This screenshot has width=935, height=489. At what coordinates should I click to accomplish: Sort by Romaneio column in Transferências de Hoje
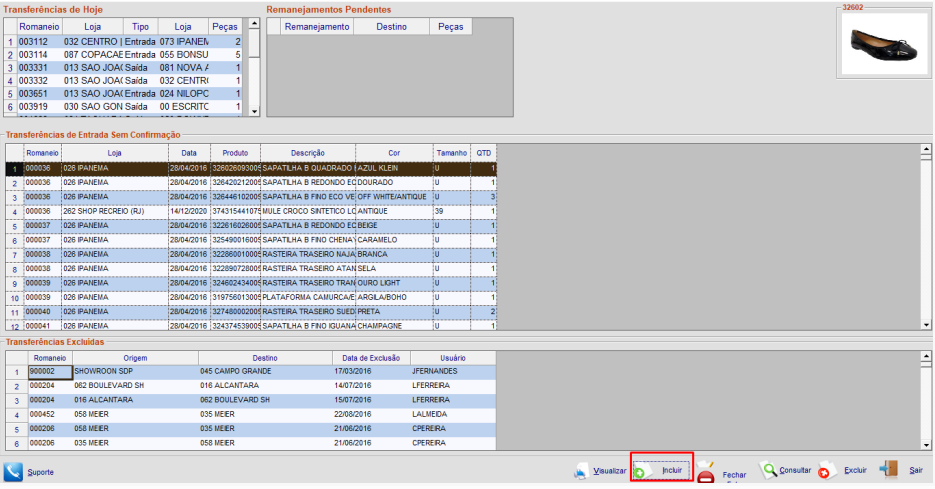(40, 26)
